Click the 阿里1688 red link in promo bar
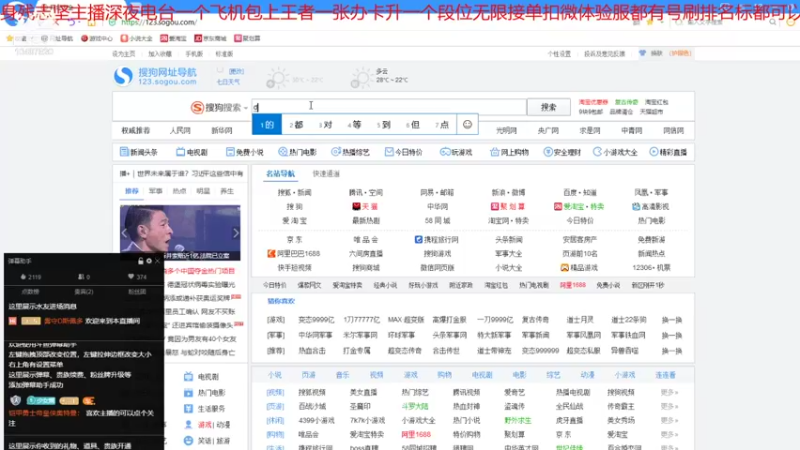Image resolution: width=800 pixels, height=450 pixels. tap(572, 285)
